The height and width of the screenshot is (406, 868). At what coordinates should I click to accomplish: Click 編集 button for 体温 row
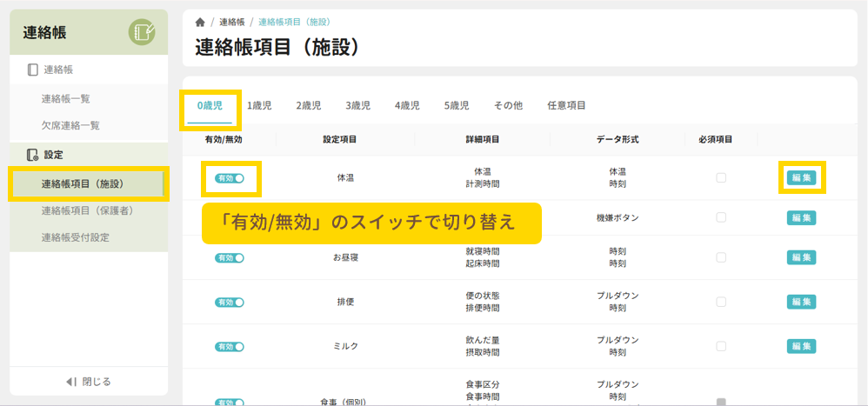pos(801,178)
